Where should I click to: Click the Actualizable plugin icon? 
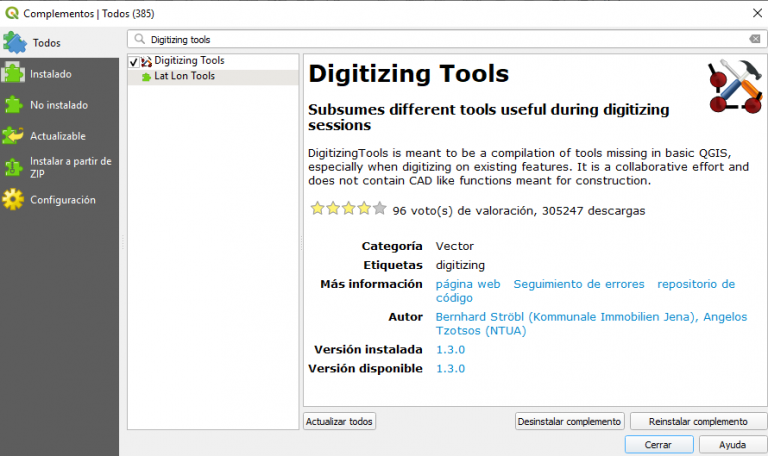click(13, 136)
